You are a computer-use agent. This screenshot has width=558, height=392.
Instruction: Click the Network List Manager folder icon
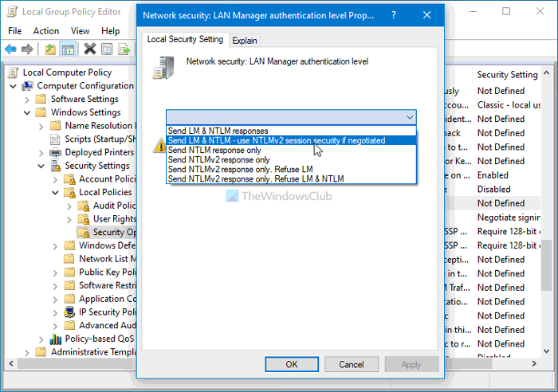coord(69,259)
